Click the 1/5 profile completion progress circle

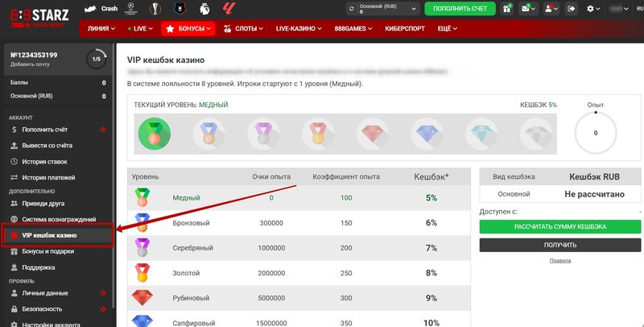pyautogui.click(x=97, y=59)
